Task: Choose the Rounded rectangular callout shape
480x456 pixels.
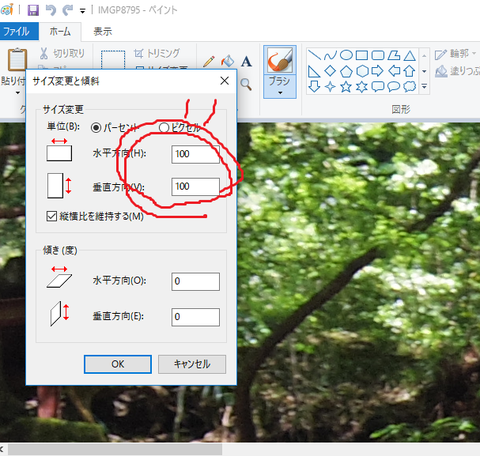Action: click(x=378, y=87)
